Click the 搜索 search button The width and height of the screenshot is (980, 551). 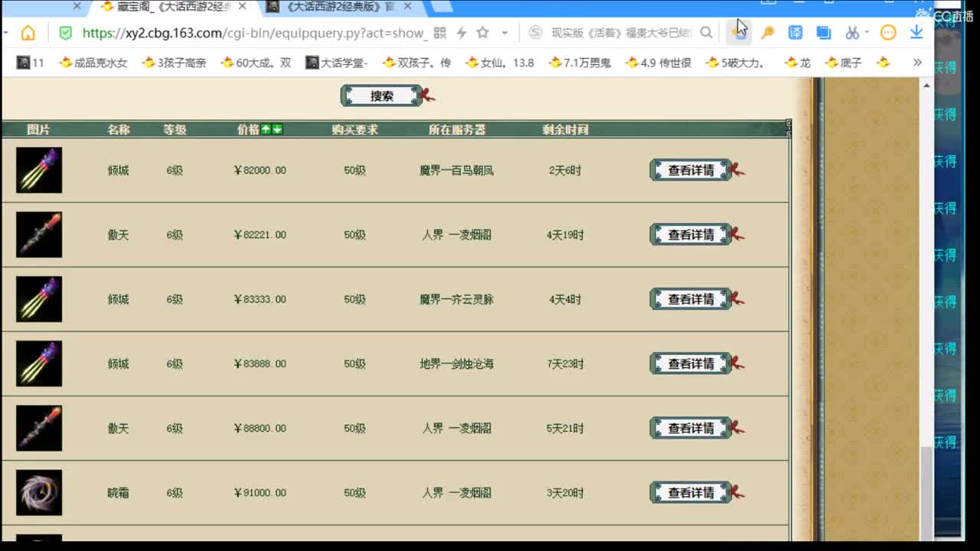(381, 96)
